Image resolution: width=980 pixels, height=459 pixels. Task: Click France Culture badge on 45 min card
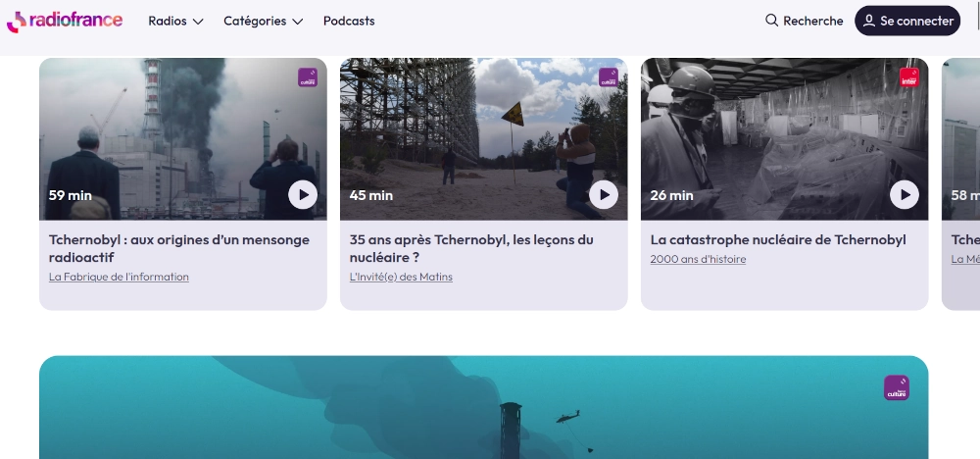(609, 77)
